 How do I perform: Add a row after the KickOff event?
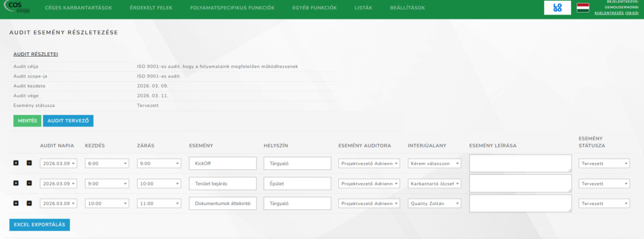(16, 163)
